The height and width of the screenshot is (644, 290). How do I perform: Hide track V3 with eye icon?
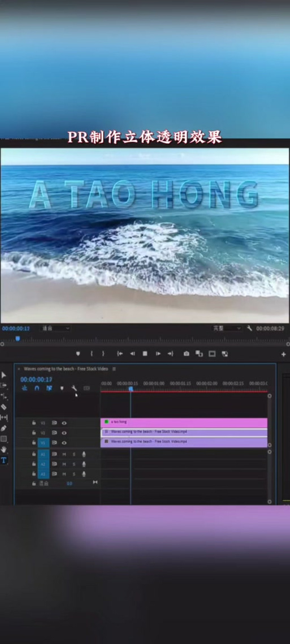64,423
